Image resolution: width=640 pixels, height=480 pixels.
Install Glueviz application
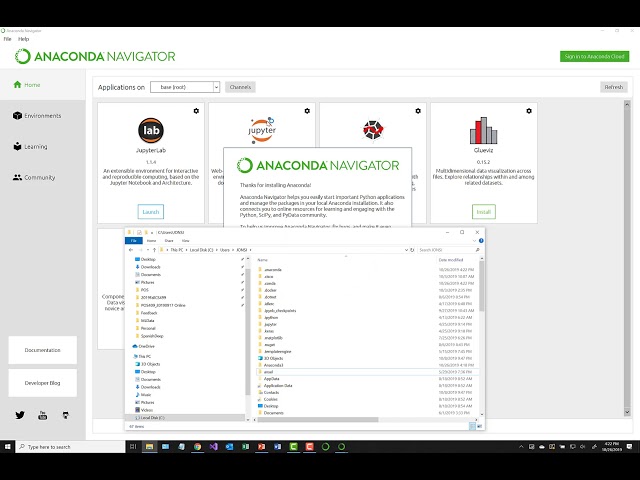[x=484, y=212]
